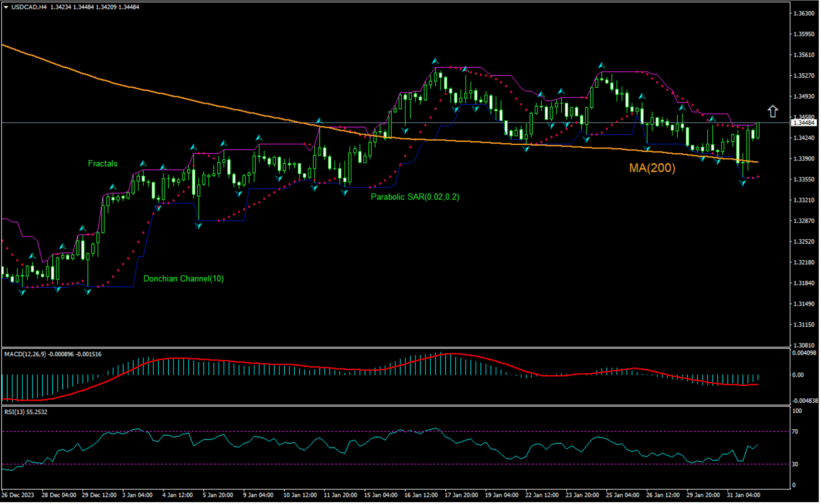821x504 pixels.
Task: Click the 1.36300 price scale label
Action: pyautogui.click(x=804, y=13)
